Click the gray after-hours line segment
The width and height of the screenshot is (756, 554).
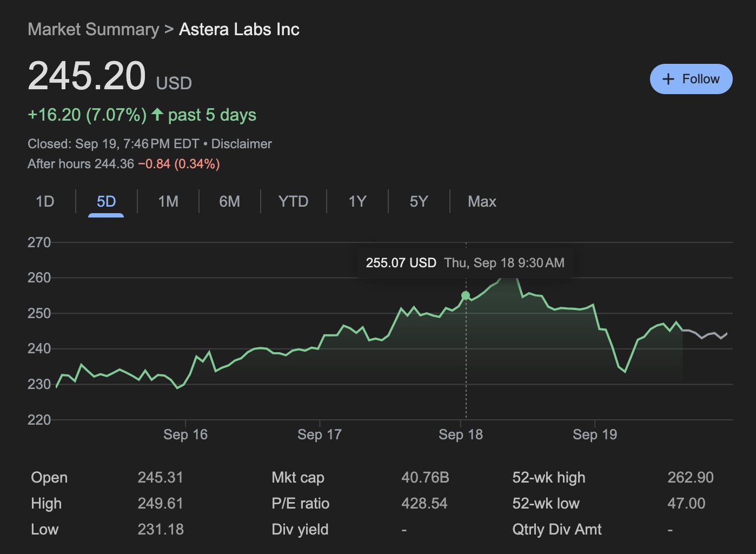pyautogui.click(x=705, y=334)
